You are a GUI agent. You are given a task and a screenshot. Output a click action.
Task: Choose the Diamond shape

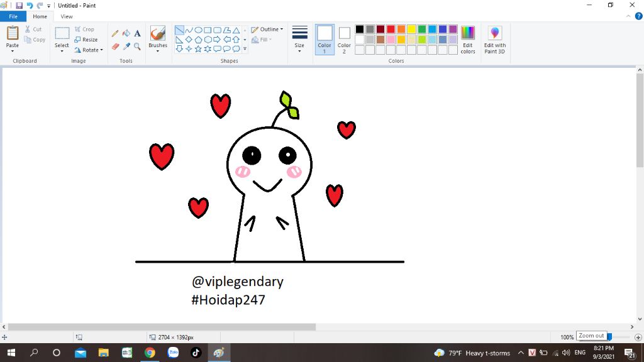point(189,40)
